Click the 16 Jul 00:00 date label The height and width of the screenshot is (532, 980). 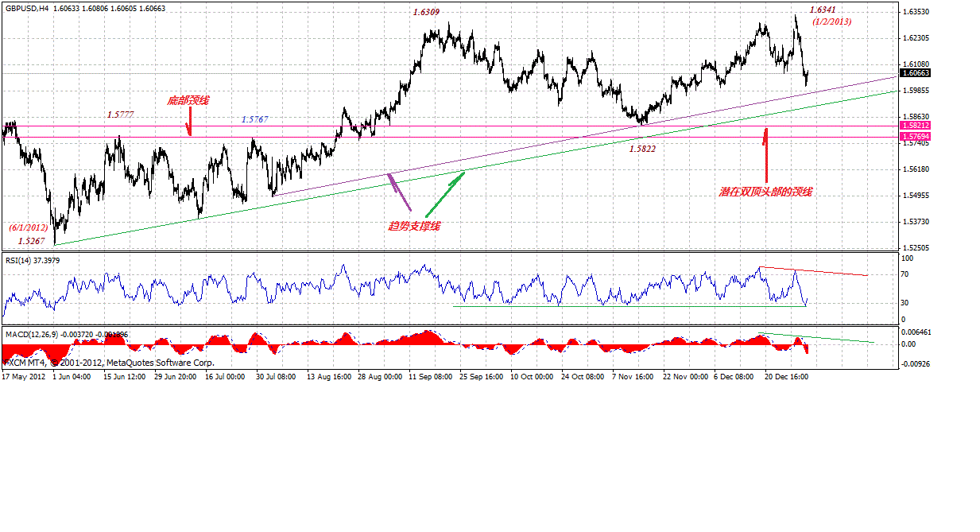[x=226, y=375]
